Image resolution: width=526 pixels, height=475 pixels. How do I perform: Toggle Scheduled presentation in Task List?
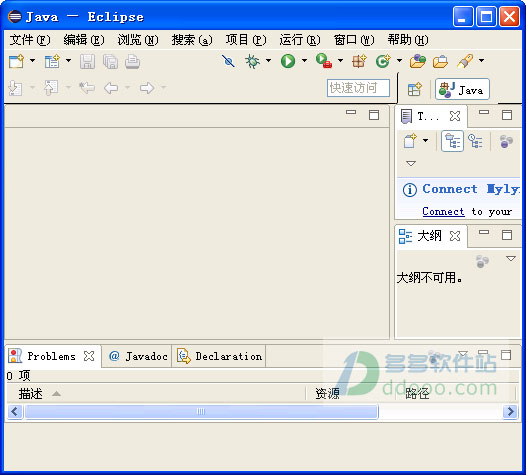[475, 141]
